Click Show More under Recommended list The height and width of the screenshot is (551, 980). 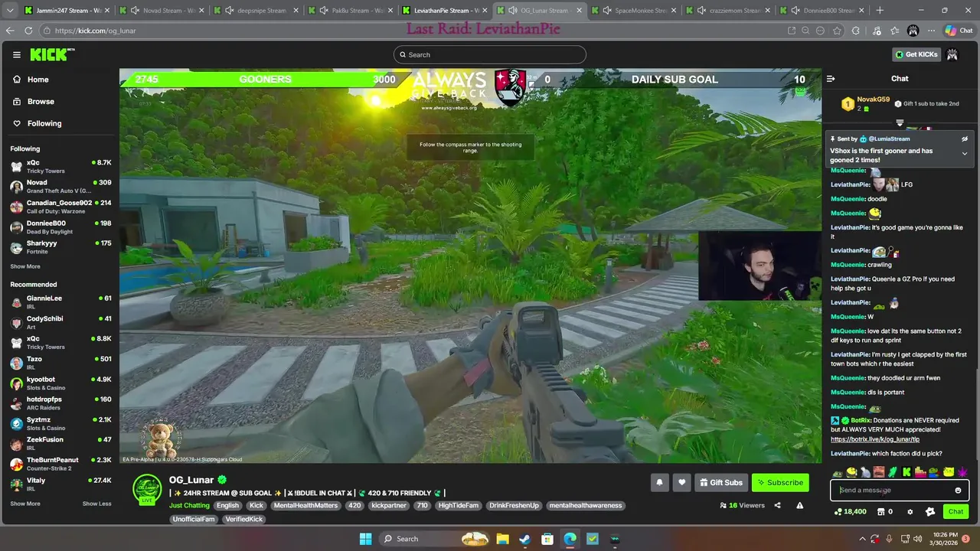(25, 504)
